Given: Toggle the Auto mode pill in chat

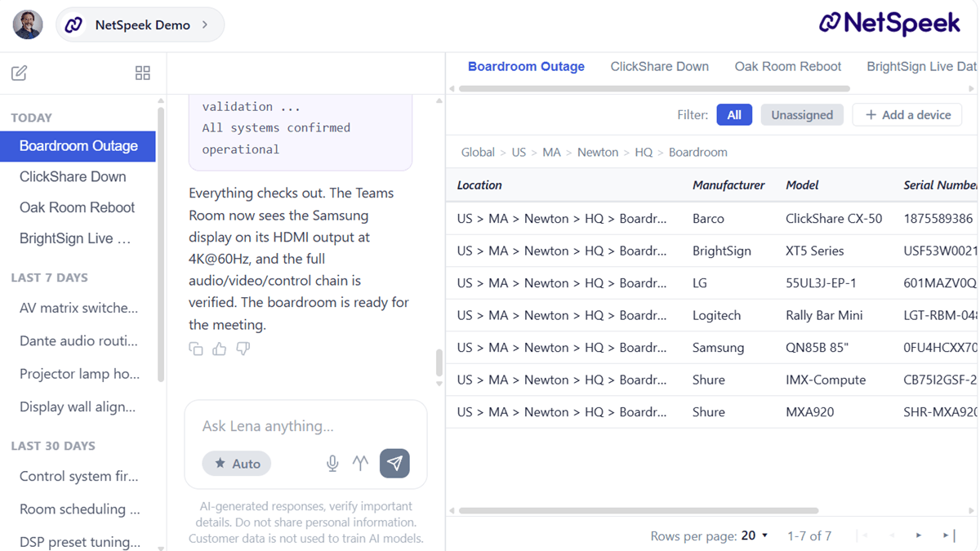Looking at the screenshot, I should click(237, 463).
